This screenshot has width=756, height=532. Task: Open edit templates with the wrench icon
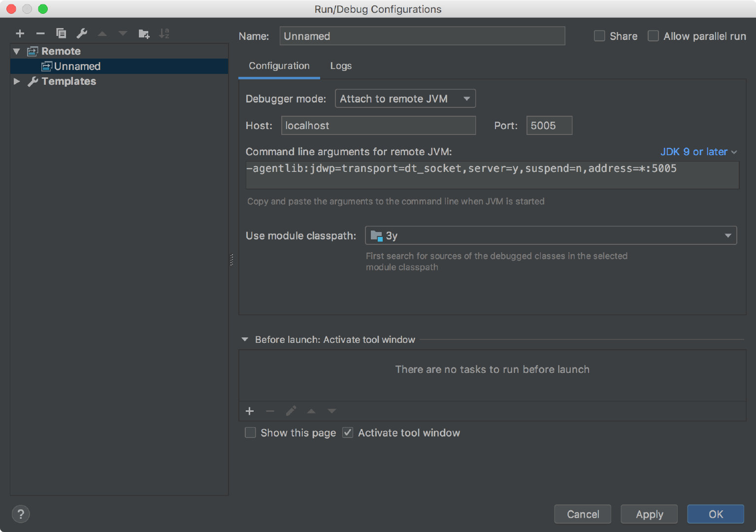click(x=82, y=33)
